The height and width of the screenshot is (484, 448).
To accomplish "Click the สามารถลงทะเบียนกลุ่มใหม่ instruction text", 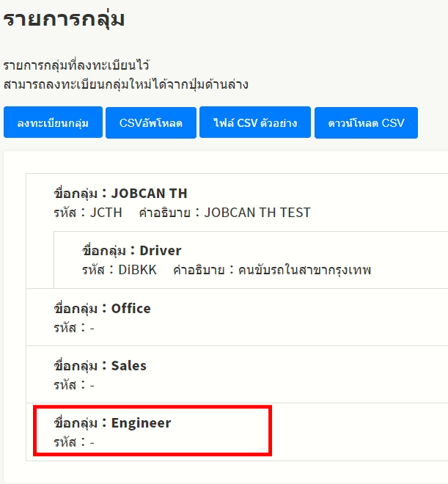I will (x=125, y=84).
